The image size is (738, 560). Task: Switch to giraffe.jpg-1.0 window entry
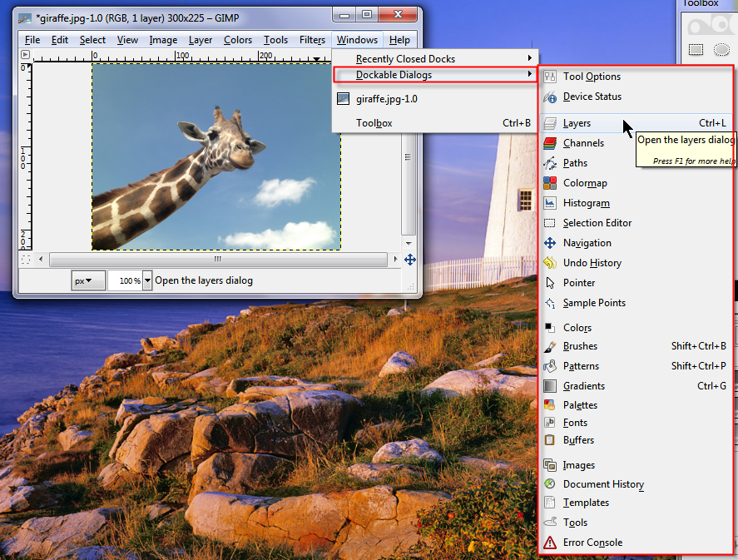coord(387,98)
